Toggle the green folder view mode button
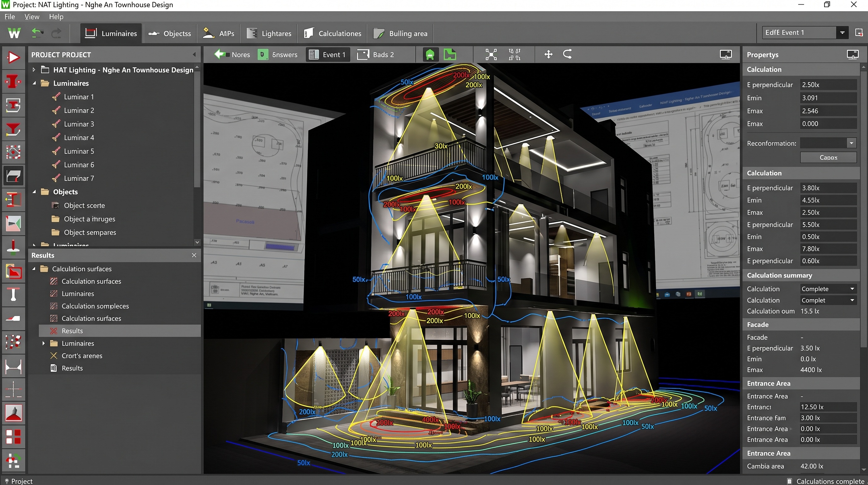The height and width of the screenshot is (485, 868). 450,54
